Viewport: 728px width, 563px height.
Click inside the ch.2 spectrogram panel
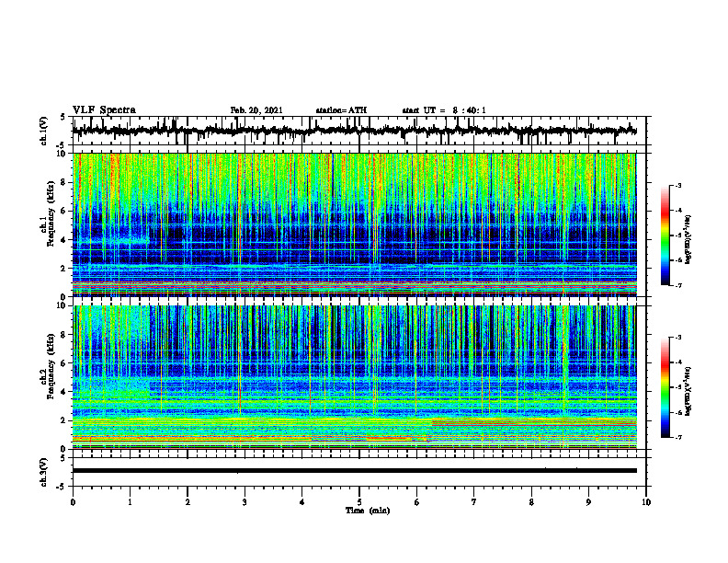click(355, 377)
